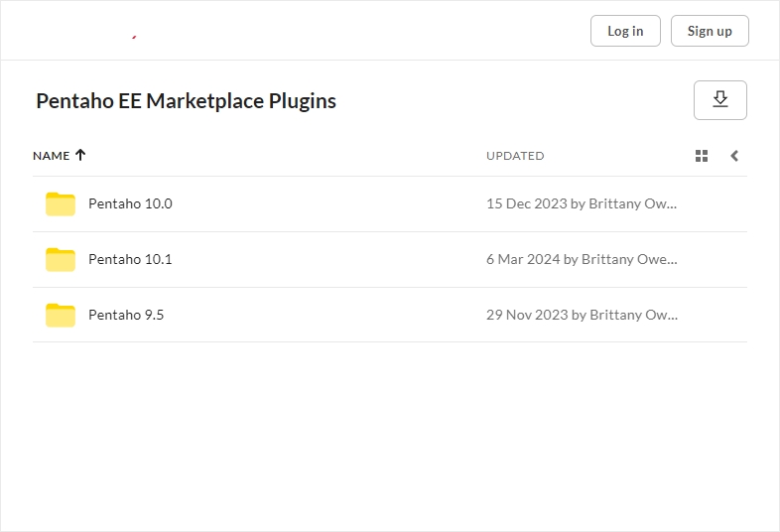Click the 29 Nov 2023 updated entry
The image size is (780, 532).
tap(581, 315)
